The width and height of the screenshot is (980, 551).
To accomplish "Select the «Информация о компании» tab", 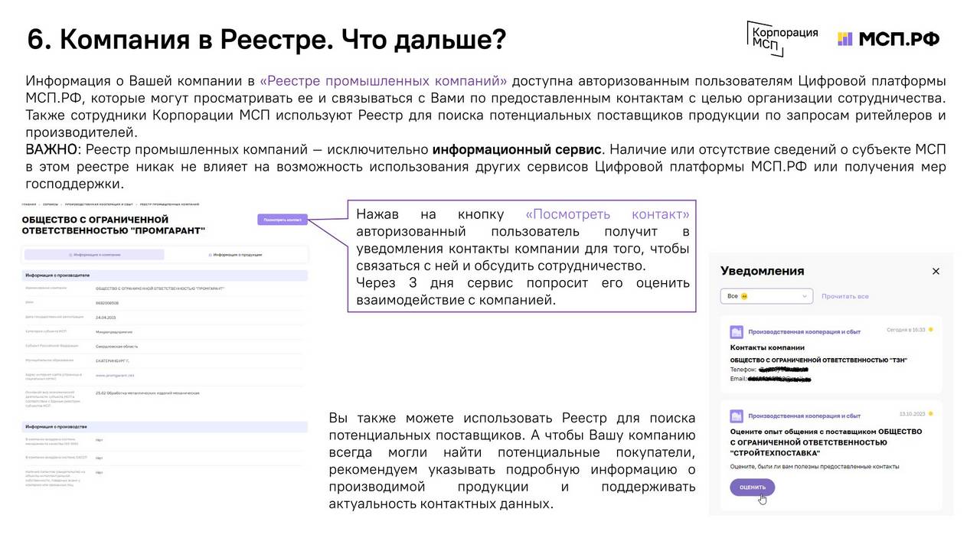I will point(95,254).
